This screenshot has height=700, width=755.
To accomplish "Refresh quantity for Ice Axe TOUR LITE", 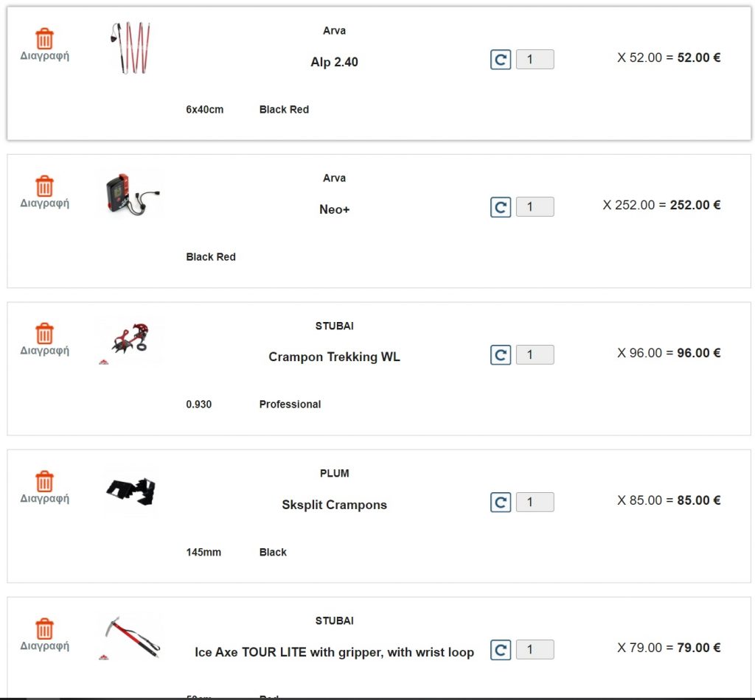I will (501, 650).
